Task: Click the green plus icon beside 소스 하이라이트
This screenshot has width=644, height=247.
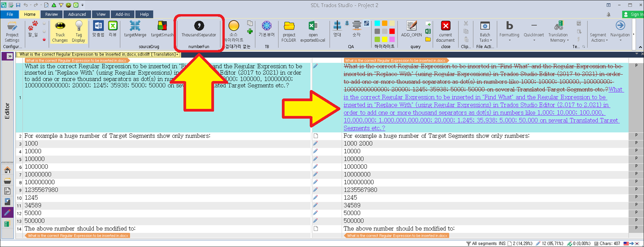Action: (250, 32)
